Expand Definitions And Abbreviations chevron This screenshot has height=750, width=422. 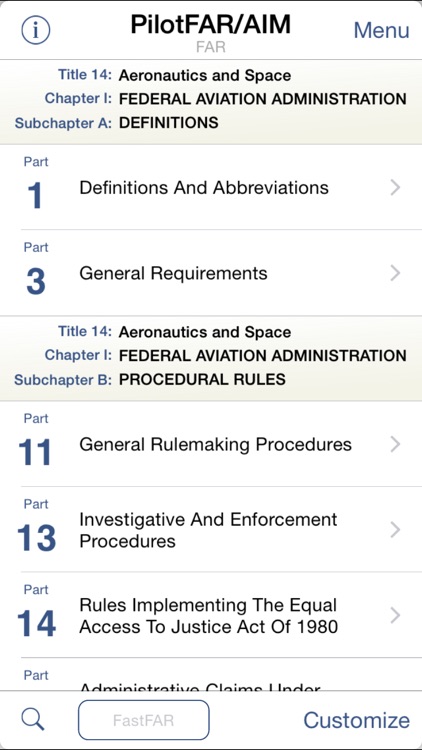395,188
